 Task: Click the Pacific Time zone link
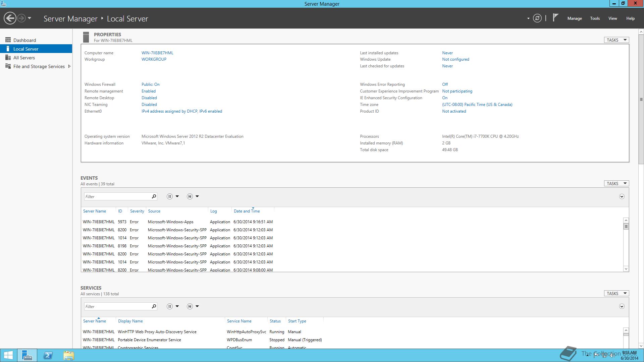pos(477,105)
